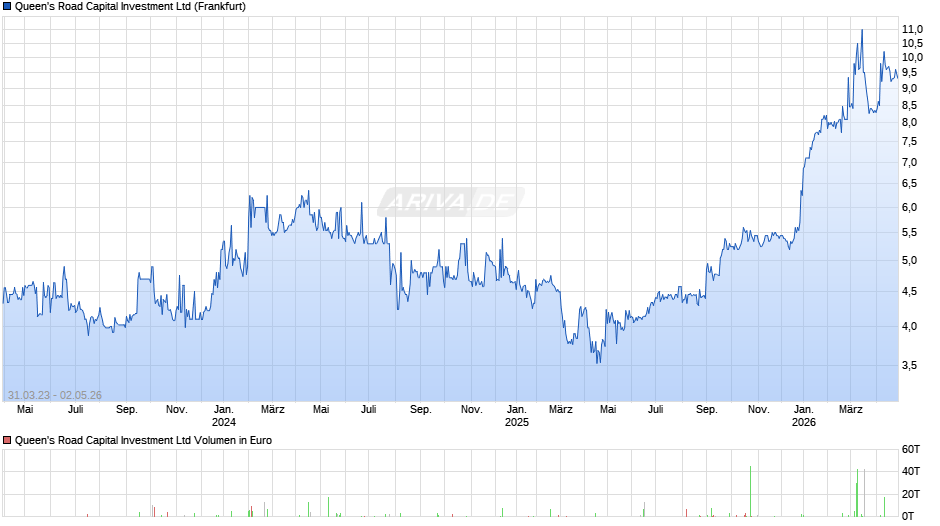Click the 5,5 price axis label
Screen dimensions: 940x526
(909, 233)
